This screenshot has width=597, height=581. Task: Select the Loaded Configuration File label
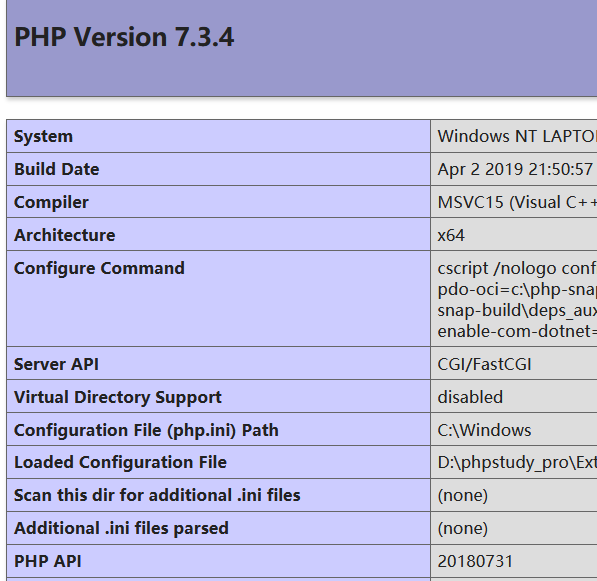pyautogui.click(x=120, y=462)
